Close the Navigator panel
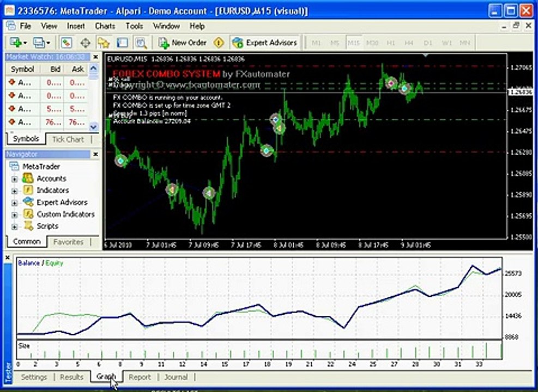Image resolution: width=538 pixels, height=392 pixels. click(96, 155)
